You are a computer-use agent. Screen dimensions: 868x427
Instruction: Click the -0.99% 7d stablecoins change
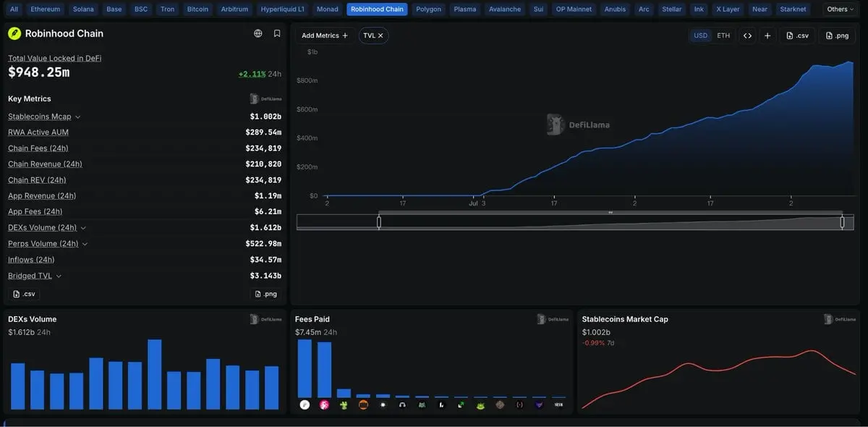[x=597, y=342]
